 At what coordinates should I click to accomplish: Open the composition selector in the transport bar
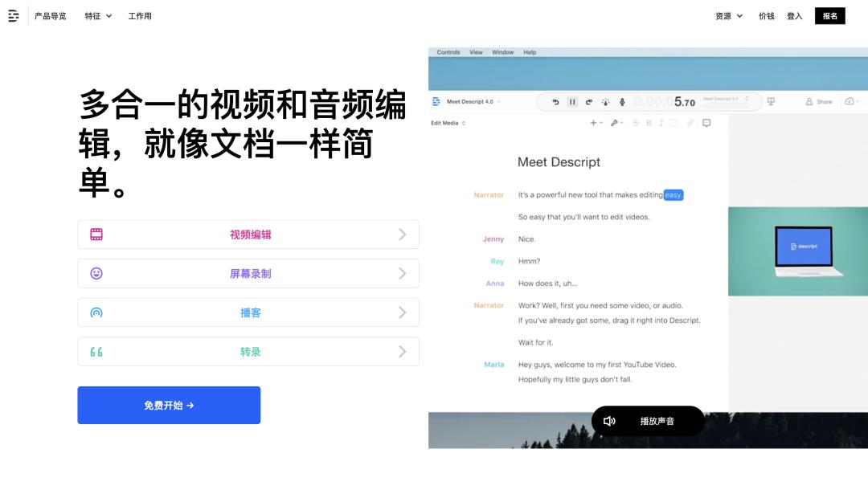(726, 99)
